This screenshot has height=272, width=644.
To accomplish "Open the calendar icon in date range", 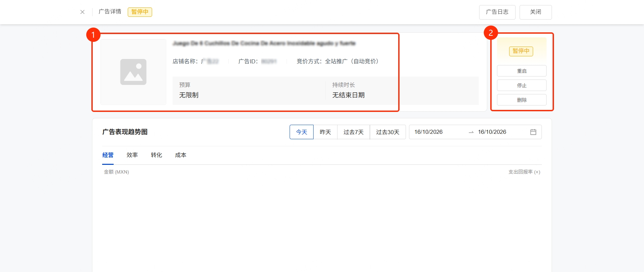I will click(x=533, y=132).
